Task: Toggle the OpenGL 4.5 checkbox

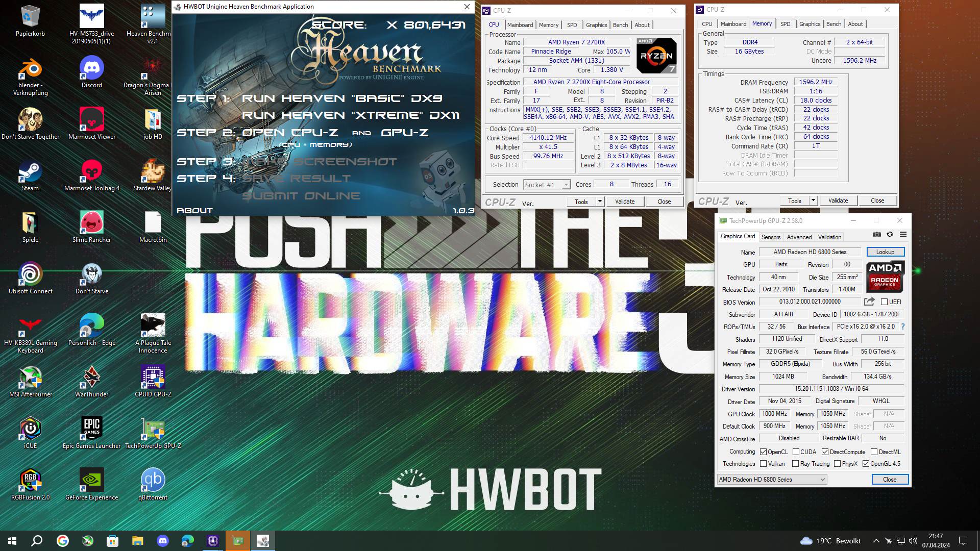Action: click(x=866, y=464)
